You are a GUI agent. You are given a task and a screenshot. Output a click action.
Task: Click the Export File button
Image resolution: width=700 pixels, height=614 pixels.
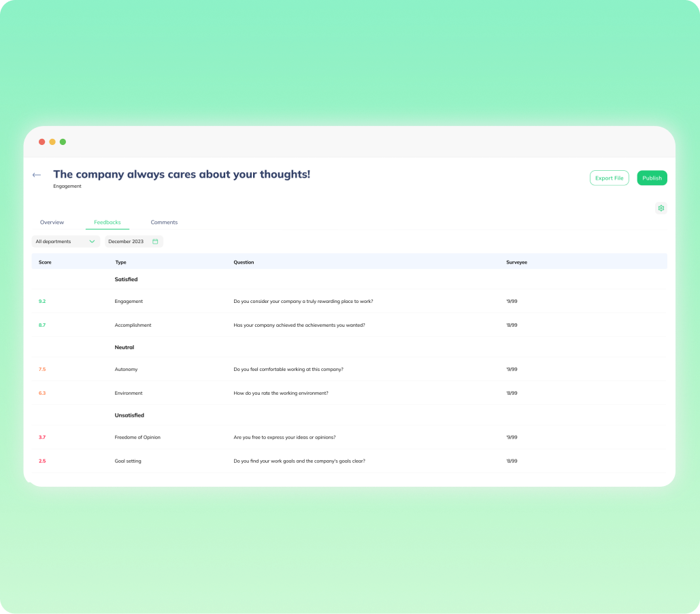tap(609, 178)
